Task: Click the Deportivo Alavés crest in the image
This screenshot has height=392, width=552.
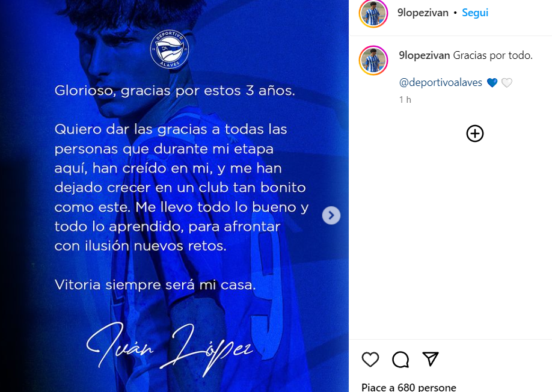Action: click(x=170, y=49)
